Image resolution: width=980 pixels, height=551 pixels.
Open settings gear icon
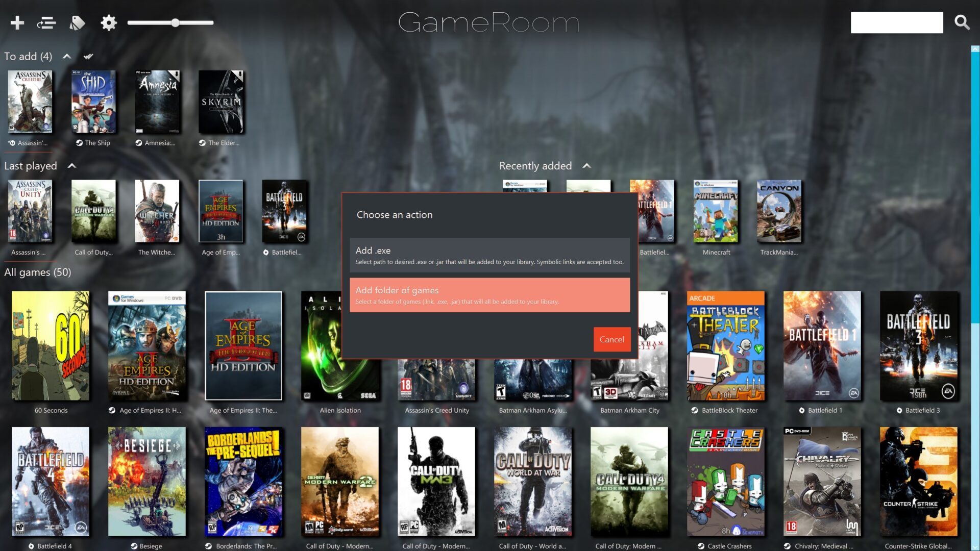click(108, 22)
